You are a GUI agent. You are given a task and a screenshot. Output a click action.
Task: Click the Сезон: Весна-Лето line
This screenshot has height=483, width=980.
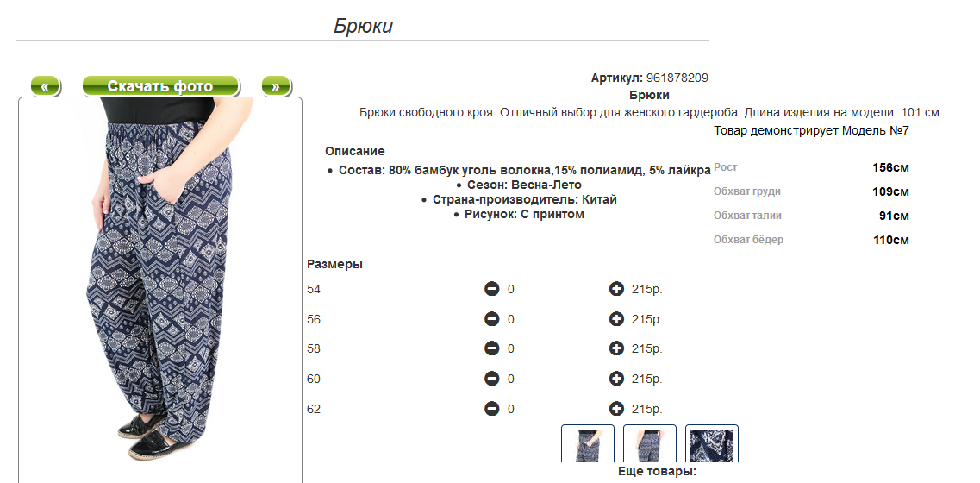[x=524, y=185]
